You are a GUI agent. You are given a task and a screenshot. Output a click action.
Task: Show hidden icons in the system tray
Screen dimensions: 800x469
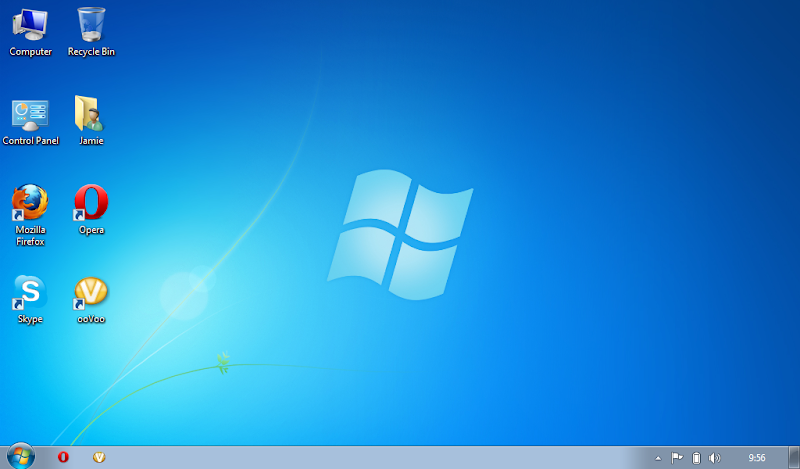pos(658,458)
